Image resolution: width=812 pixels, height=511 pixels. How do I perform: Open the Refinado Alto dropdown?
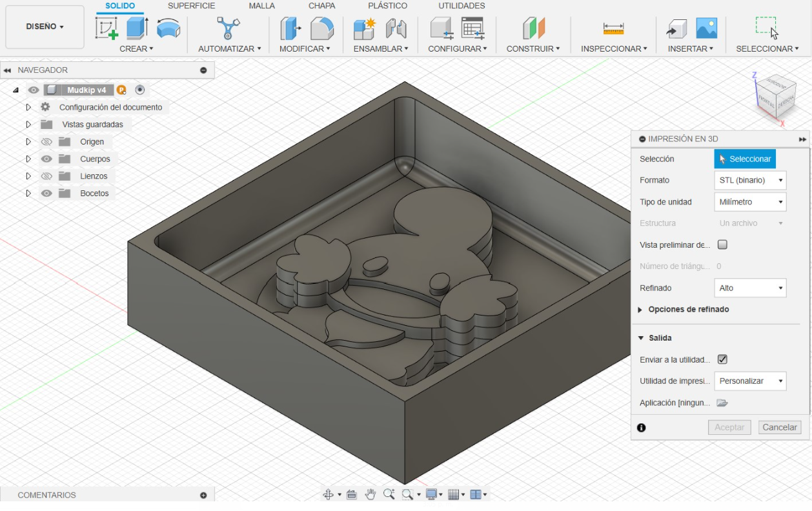[x=750, y=288]
